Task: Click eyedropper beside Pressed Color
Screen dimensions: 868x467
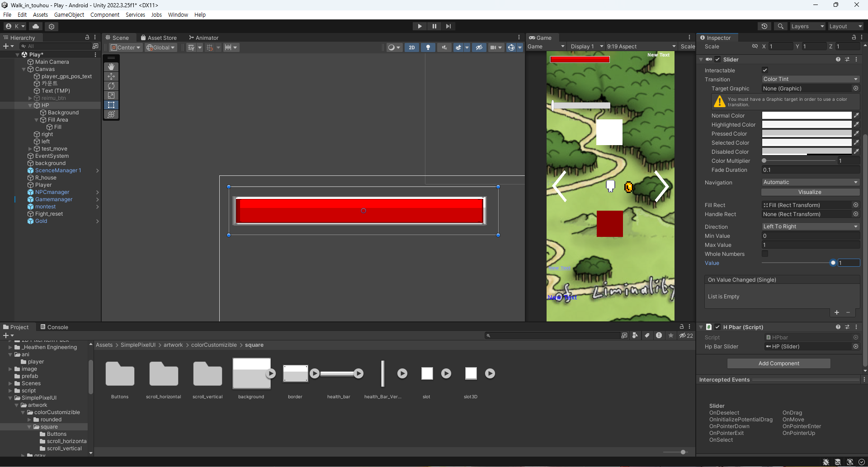Action: click(856, 134)
